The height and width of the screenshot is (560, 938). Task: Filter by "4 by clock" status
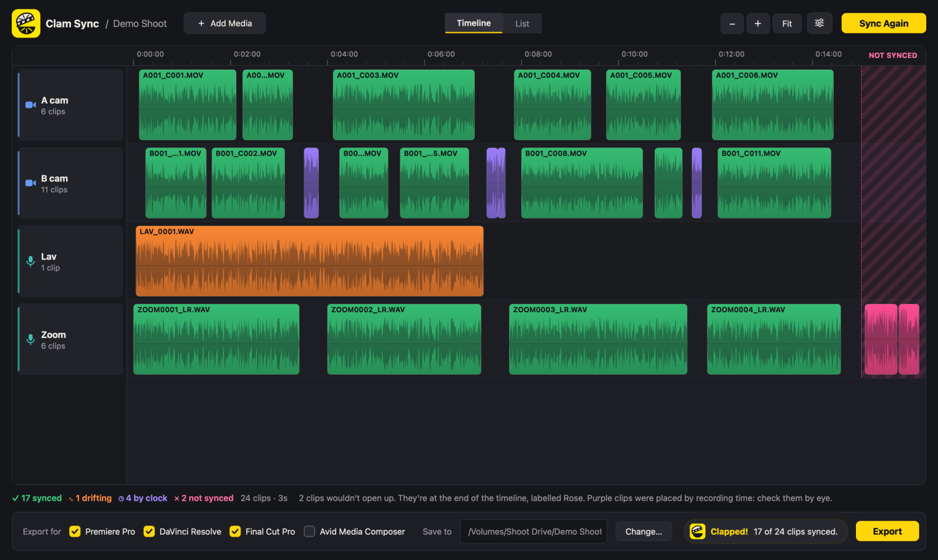(x=143, y=498)
